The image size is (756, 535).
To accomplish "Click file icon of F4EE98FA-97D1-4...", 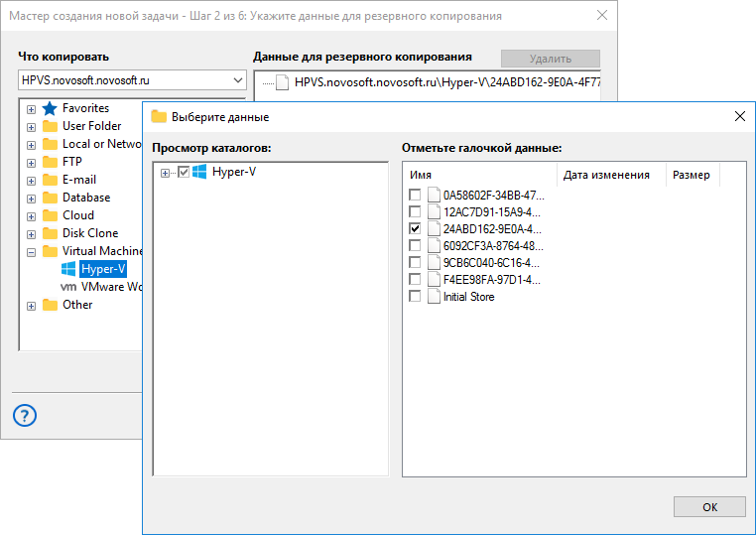I will pos(434,279).
